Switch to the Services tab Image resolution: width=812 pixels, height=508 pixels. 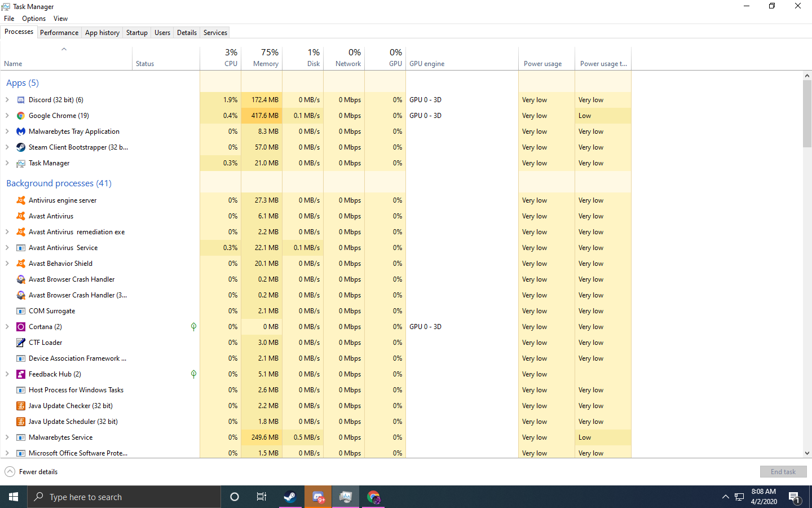tap(215, 33)
